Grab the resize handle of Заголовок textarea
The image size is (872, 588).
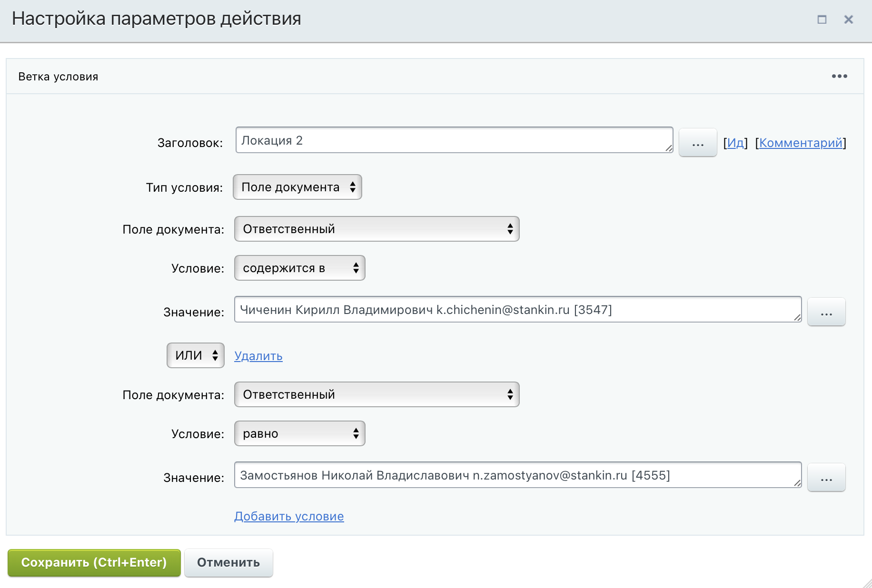(x=669, y=148)
